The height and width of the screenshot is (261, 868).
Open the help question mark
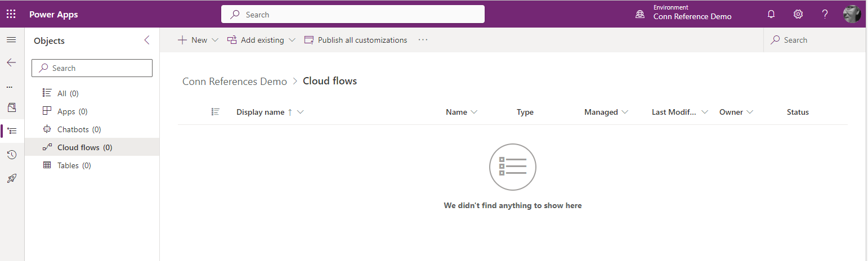click(x=825, y=15)
